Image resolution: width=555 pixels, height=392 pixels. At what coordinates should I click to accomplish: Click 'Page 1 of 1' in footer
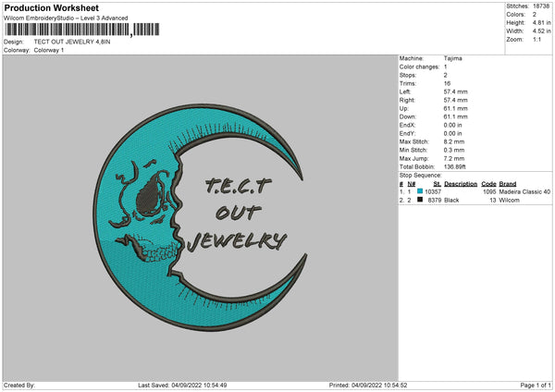pyautogui.click(x=536, y=386)
